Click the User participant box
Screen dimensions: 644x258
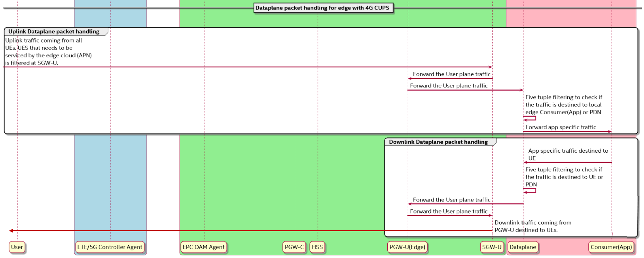click(x=17, y=247)
